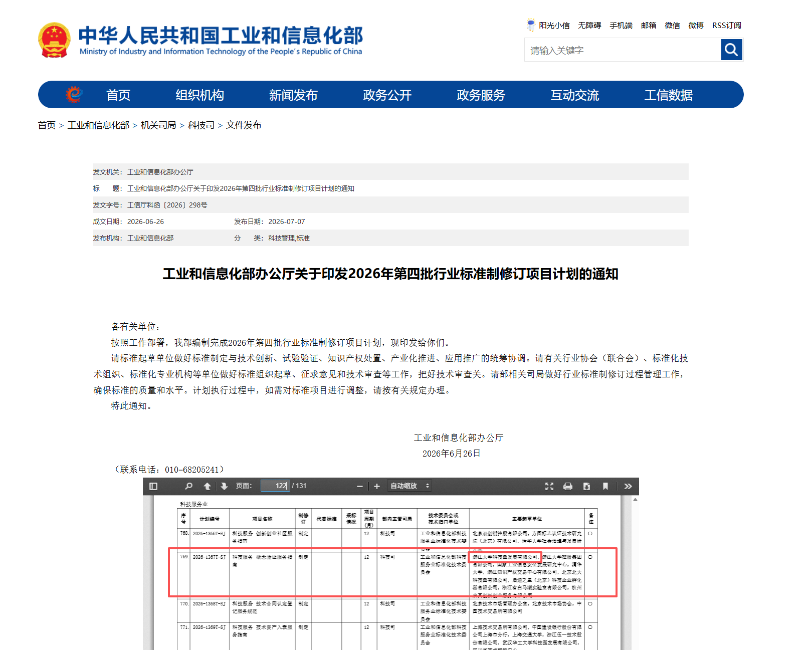Viewport: 812px width, 650px height.
Task: Go to 科技司 breadcrumb
Action: [x=201, y=125]
